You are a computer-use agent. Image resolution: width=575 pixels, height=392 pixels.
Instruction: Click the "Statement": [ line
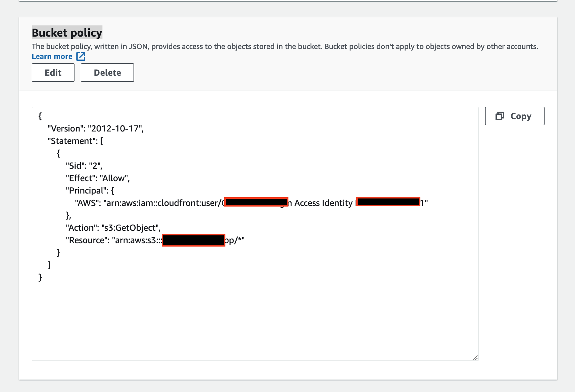[75, 141]
